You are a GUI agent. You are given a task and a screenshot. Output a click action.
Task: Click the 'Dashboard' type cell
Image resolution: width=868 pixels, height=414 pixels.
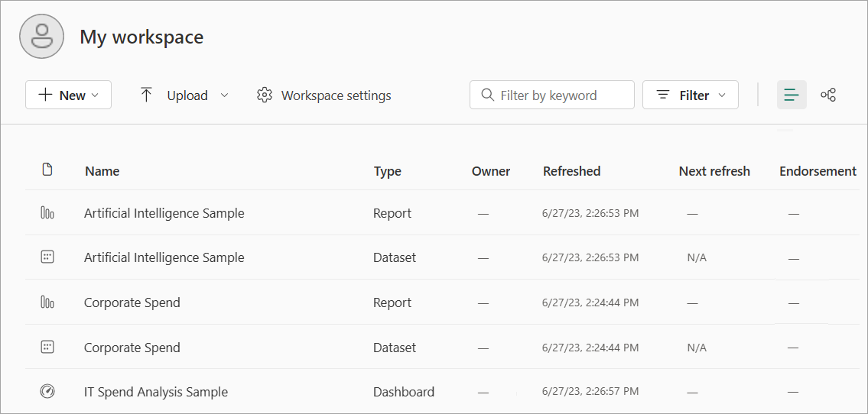point(404,392)
